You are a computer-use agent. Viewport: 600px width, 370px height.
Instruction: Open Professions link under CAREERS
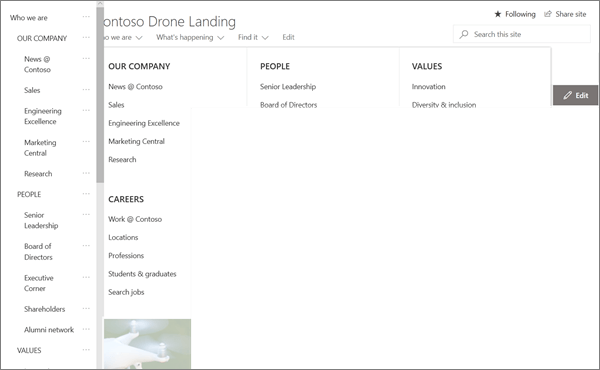(126, 256)
